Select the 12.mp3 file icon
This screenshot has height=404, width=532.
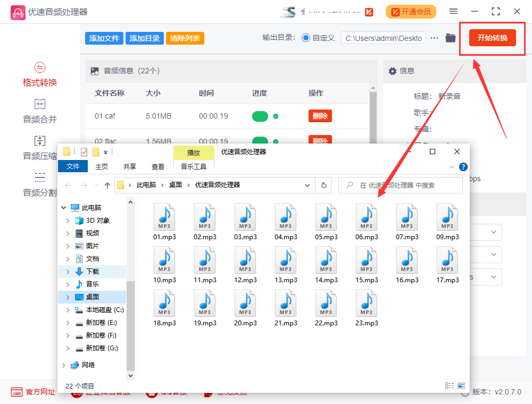coord(245,260)
